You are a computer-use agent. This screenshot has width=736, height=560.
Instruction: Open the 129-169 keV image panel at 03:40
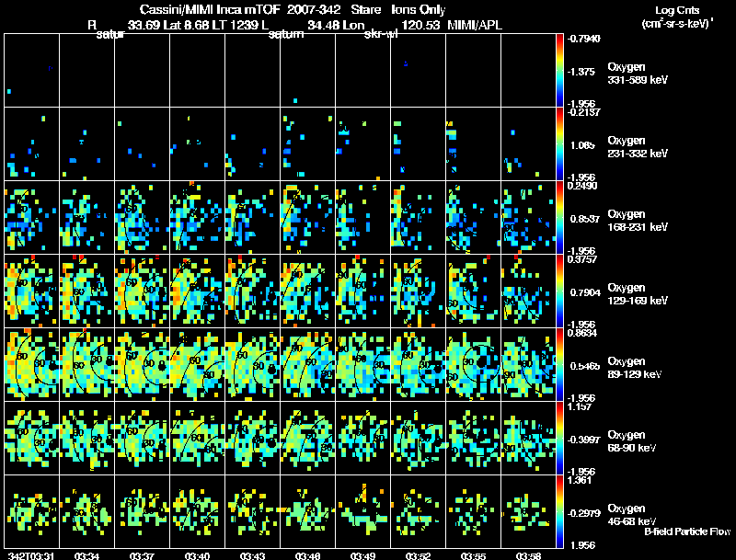(197, 291)
